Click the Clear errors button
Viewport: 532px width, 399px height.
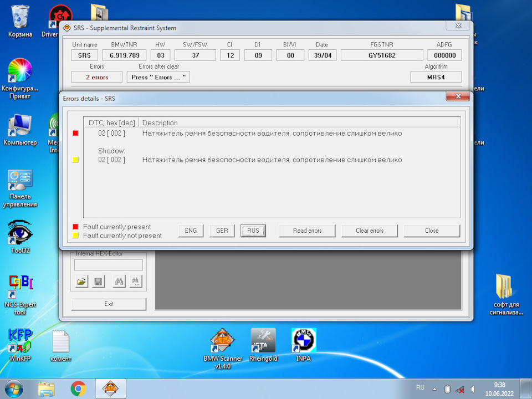click(x=370, y=231)
